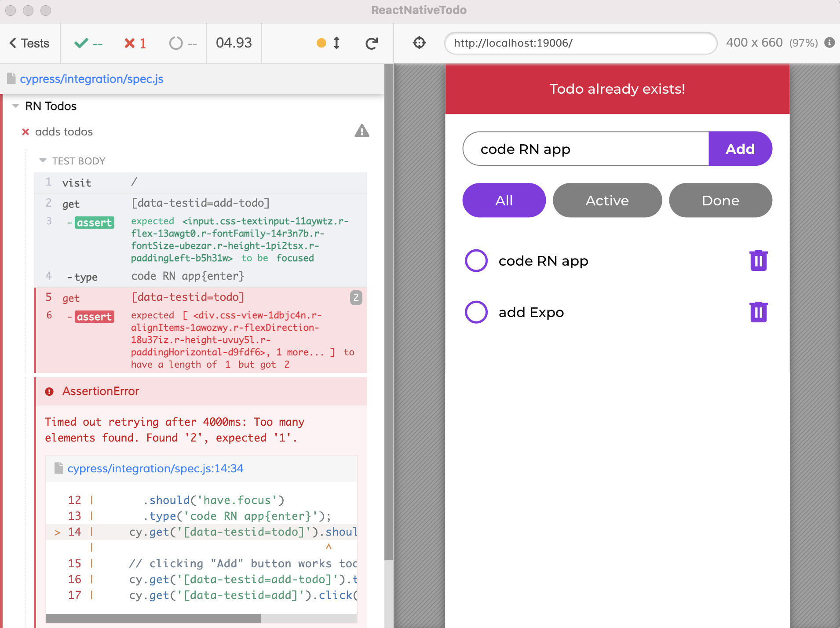Click the 'code RN app' todo text
Screen dimensions: 840x628
tap(543, 261)
